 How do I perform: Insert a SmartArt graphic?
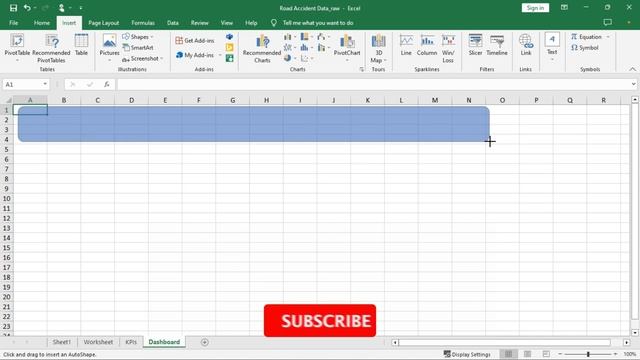click(138, 48)
